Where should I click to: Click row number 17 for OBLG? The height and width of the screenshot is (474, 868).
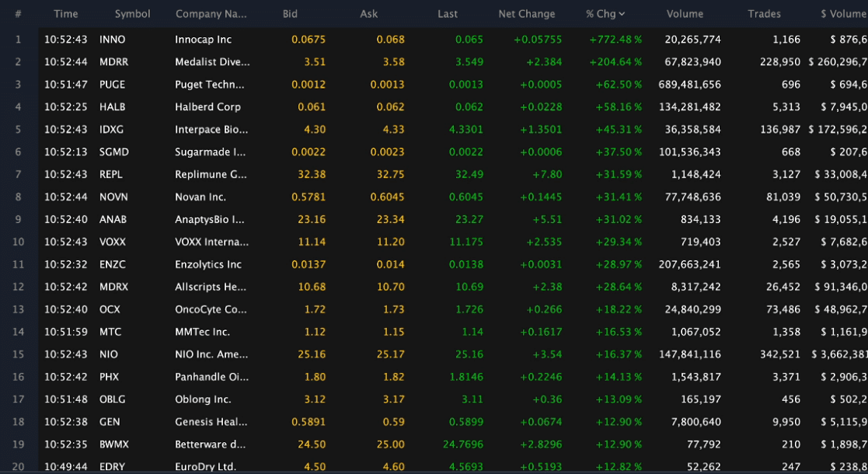click(19, 399)
